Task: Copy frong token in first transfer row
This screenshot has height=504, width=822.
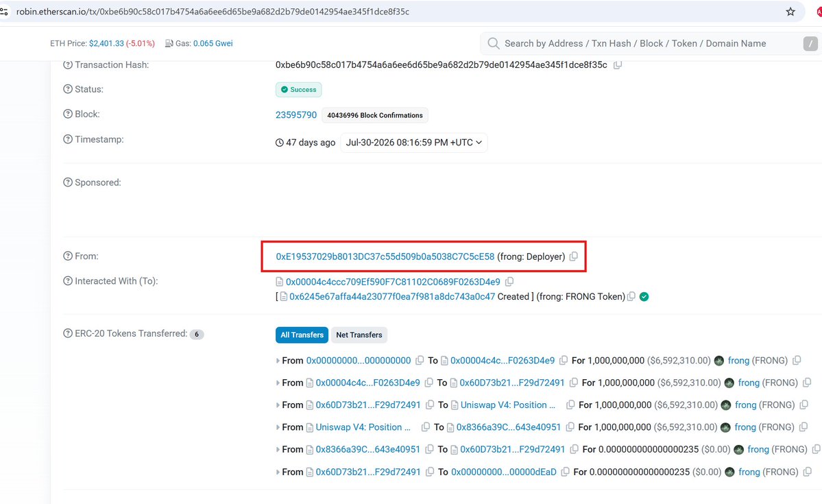Action: coord(797,360)
